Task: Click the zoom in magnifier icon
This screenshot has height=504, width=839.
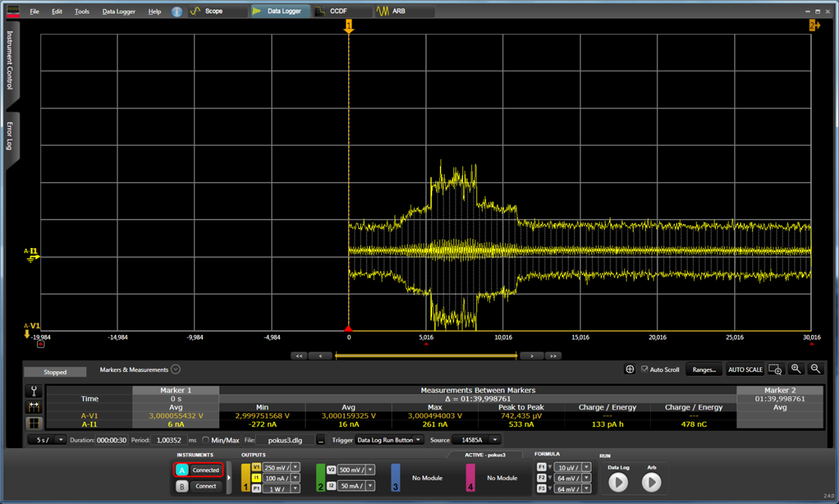Action: click(x=796, y=369)
